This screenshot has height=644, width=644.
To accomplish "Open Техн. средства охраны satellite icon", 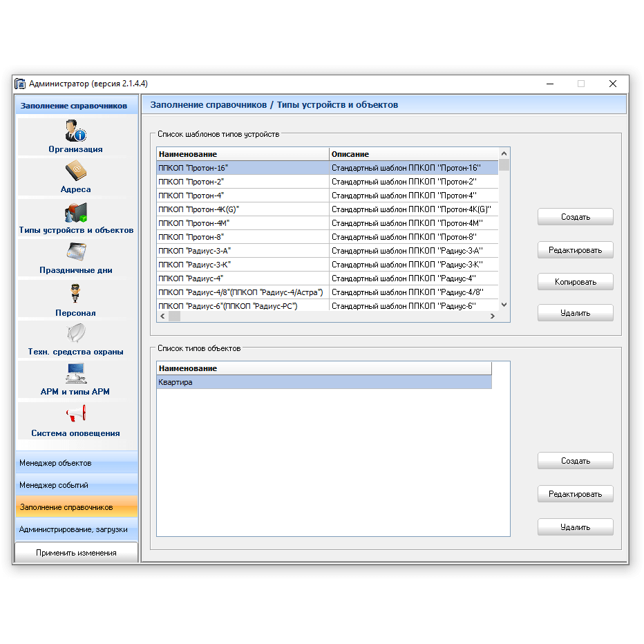I will click(x=76, y=332).
